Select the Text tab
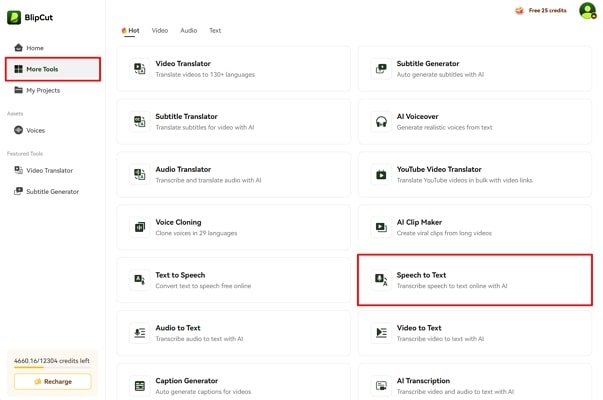 pyautogui.click(x=215, y=31)
